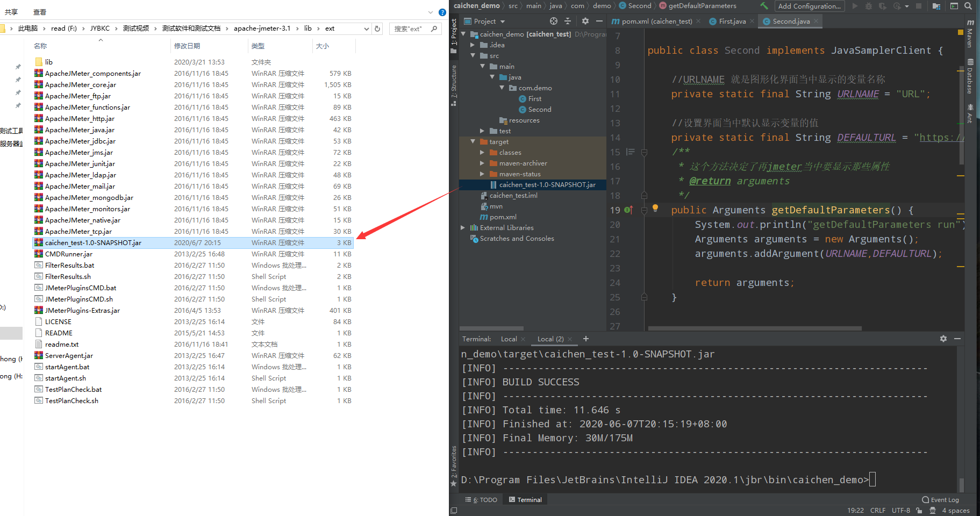Click the 4 spaces indent setting
The width and height of the screenshot is (980, 516).
tap(956, 511)
